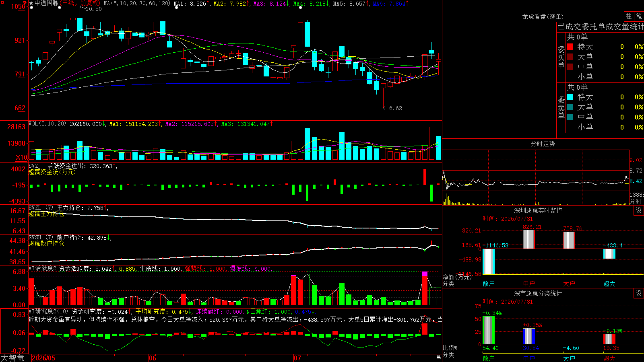Click the SVZL indicator name
Viewport: 644px width, 362px height.
tap(35, 208)
